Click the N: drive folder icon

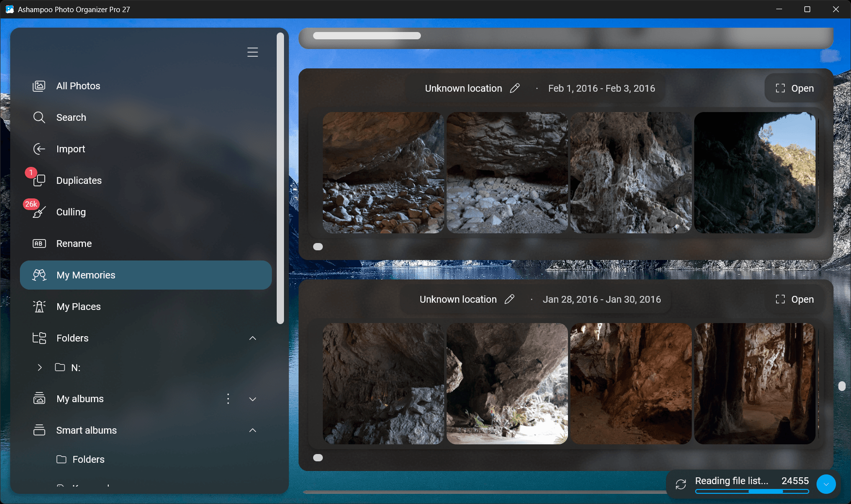pos(60,367)
